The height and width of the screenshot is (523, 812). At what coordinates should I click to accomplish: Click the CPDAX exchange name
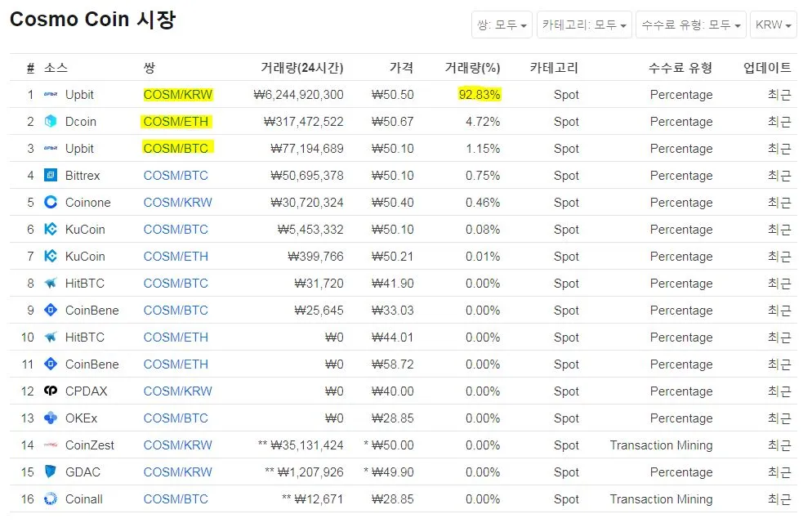pos(86,391)
